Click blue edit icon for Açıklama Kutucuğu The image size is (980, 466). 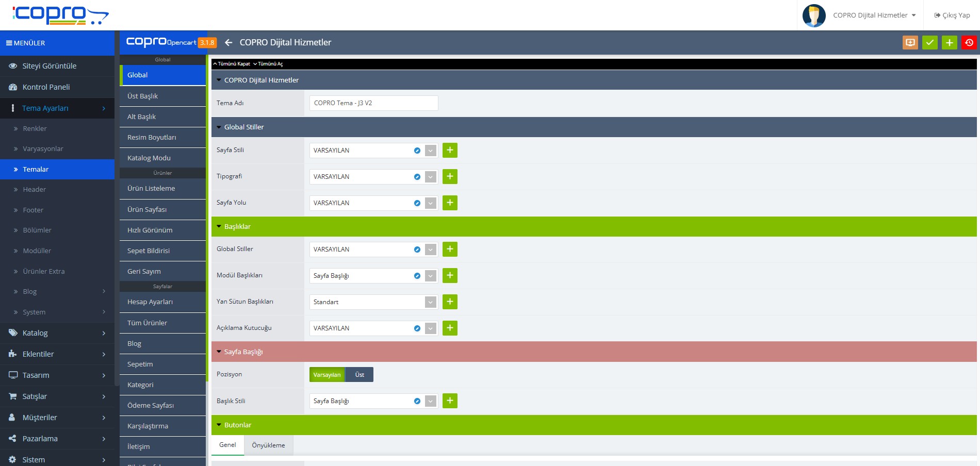pos(417,328)
